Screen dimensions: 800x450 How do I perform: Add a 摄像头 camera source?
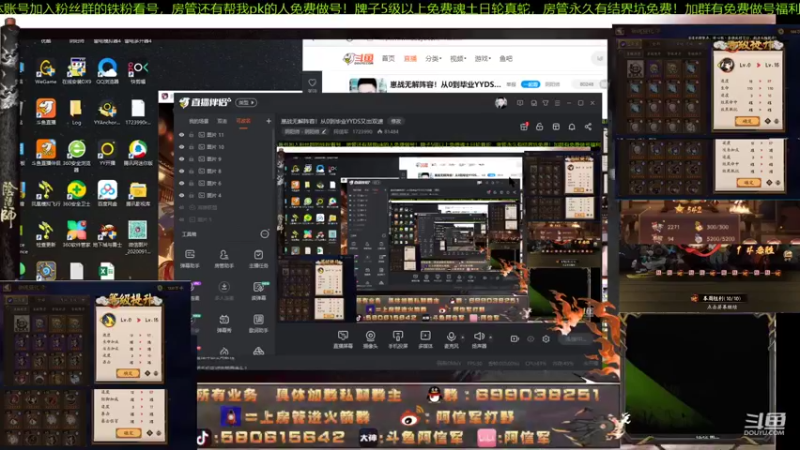coord(370,339)
